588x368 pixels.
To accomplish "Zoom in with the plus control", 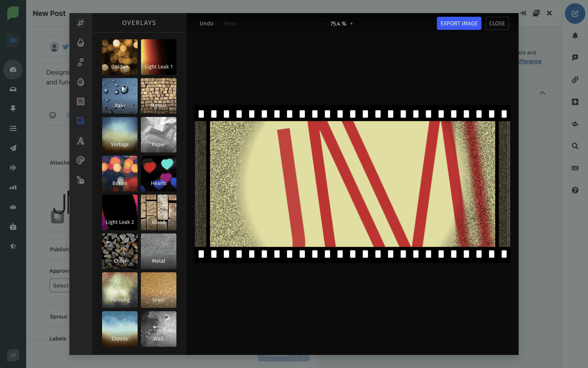I will [351, 23].
